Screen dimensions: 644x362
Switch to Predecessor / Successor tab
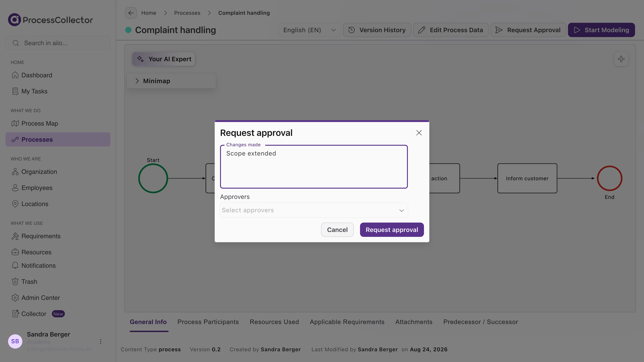(480, 322)
